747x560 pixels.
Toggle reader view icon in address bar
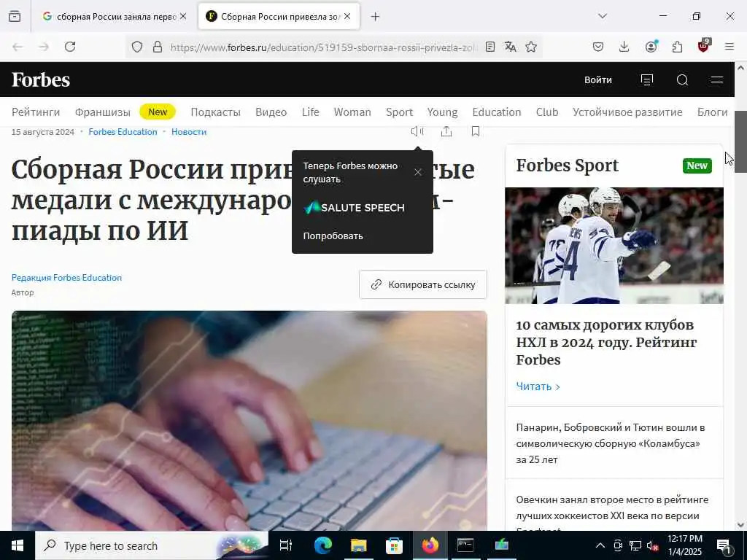coord(489,47)
